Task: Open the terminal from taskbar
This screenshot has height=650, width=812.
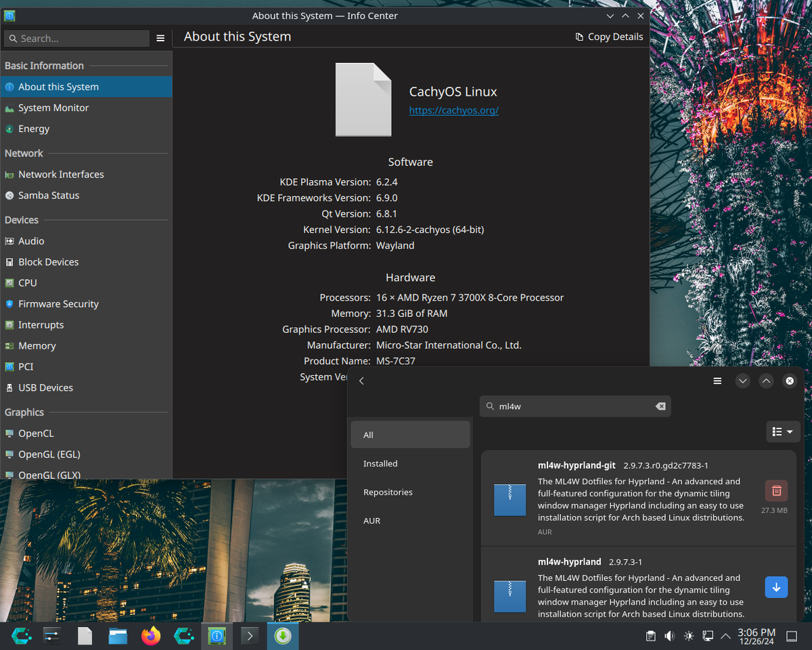Action: 250,636
